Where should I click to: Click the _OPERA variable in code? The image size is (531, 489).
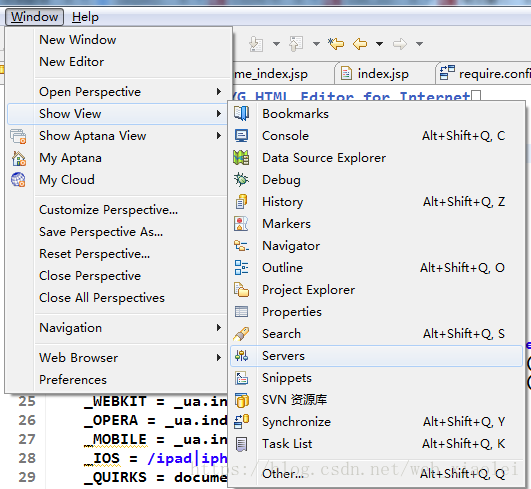(x=111, y=420)
